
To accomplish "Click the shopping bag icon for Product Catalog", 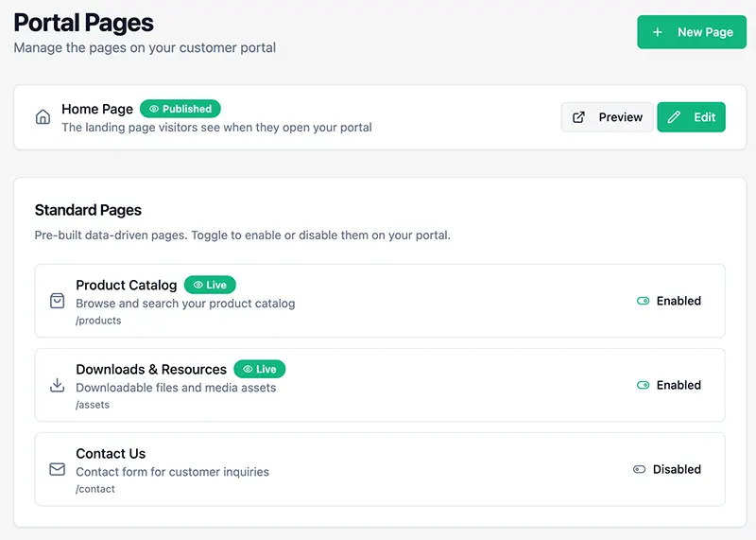I will pos(57,301).
